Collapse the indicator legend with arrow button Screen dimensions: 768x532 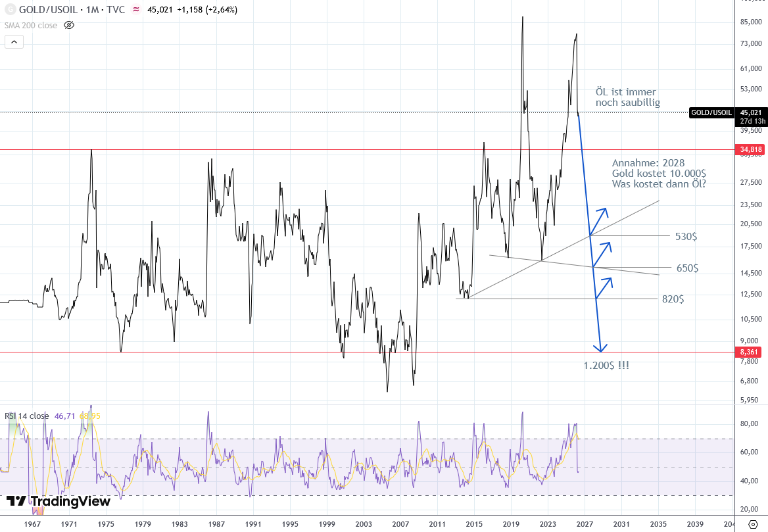pyautogui.click(x=14, y=42)
